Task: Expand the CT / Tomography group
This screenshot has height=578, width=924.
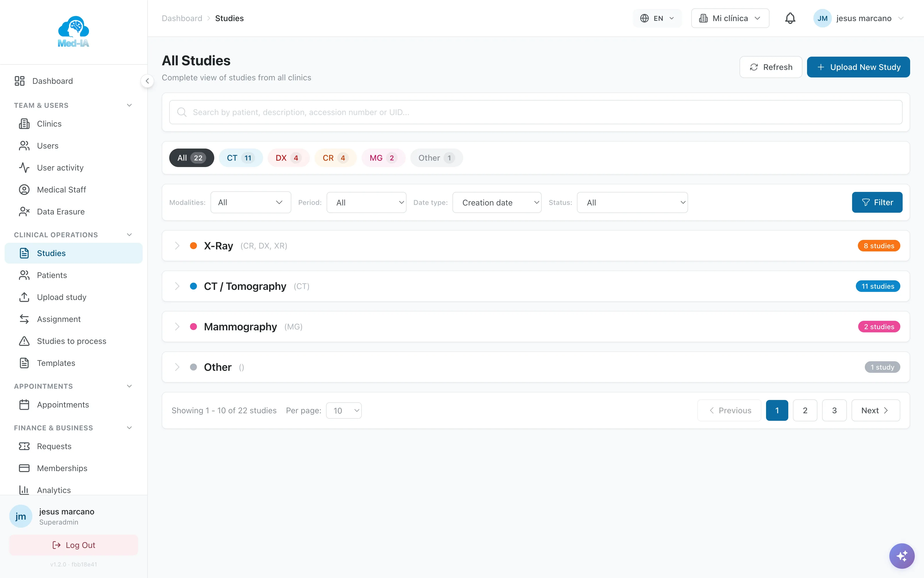Action: [536, 286]
